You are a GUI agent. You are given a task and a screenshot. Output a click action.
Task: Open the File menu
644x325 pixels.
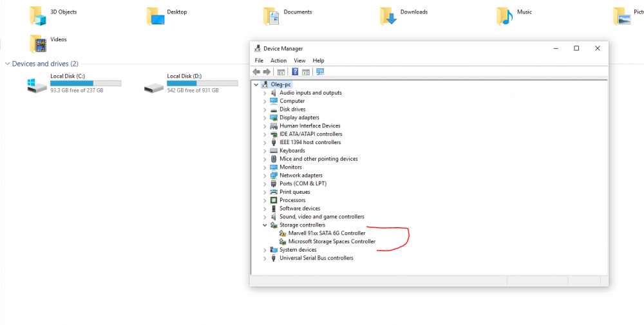click(x=259, y=60)
